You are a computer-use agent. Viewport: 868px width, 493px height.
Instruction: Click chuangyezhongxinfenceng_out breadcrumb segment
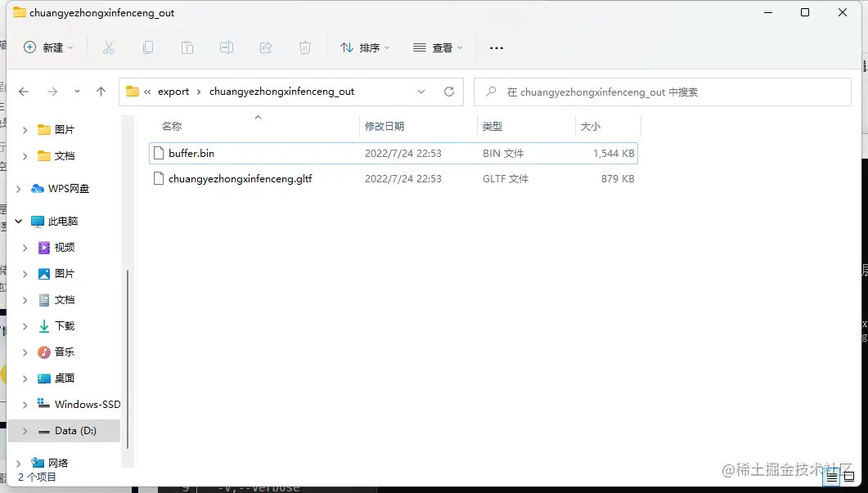pyautogui.click(x=281, y=92)
